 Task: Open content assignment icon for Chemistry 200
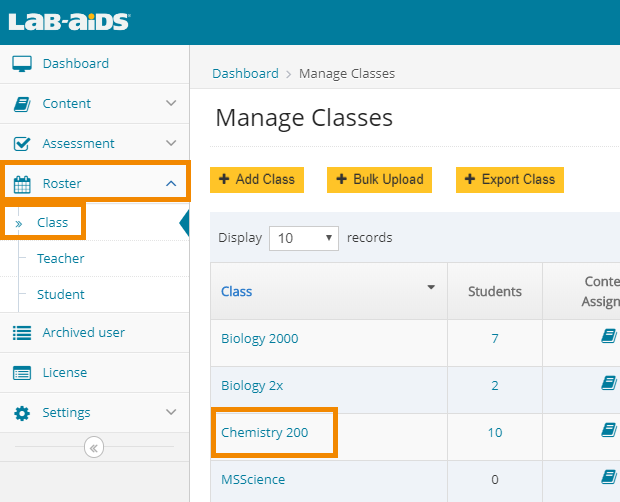tap(608, 432)
